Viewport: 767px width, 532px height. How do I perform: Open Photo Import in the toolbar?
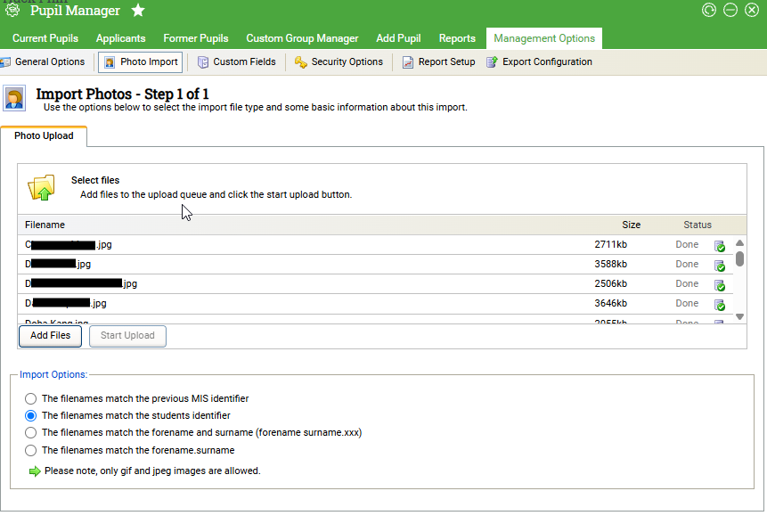point(141,62)
